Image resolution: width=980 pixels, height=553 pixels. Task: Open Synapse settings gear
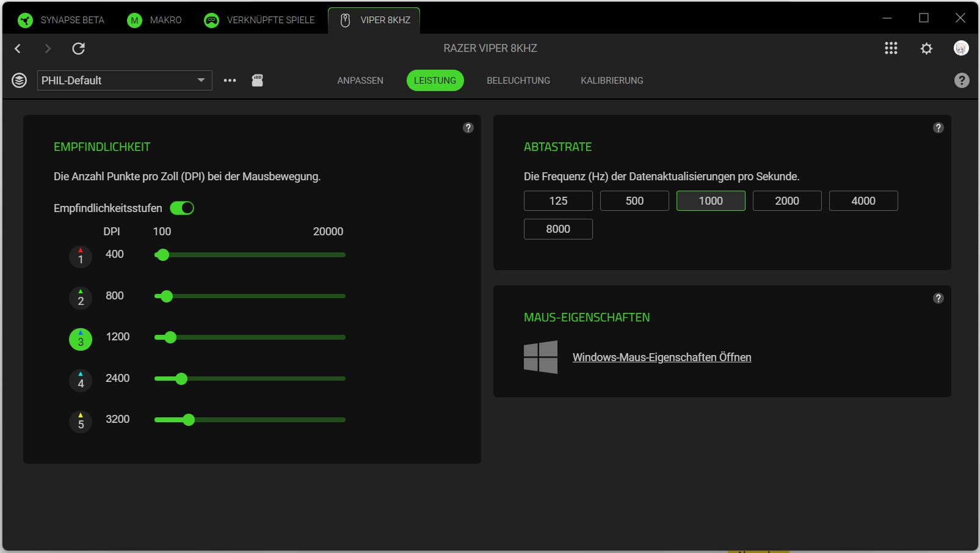coord(926,48)
